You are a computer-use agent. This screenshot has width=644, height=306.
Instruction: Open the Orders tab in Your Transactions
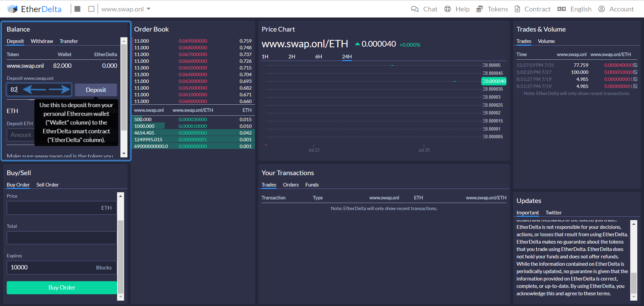click(291, 185)
